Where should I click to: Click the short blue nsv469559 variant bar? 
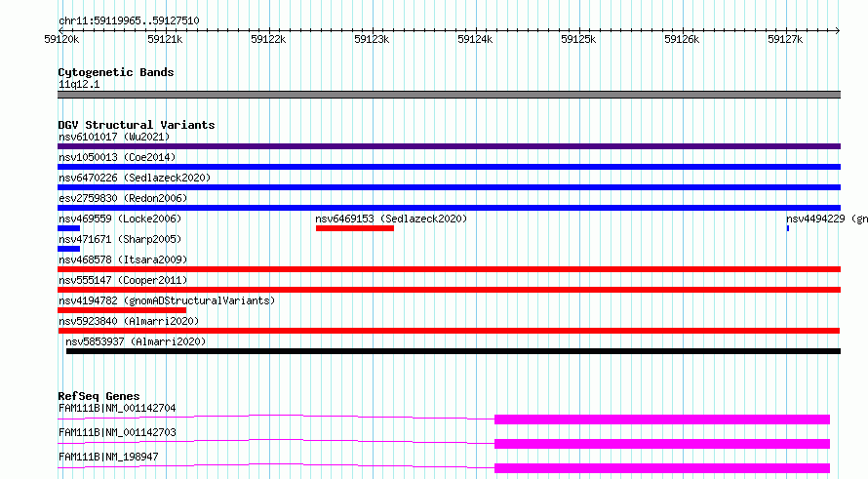[68, 228]
